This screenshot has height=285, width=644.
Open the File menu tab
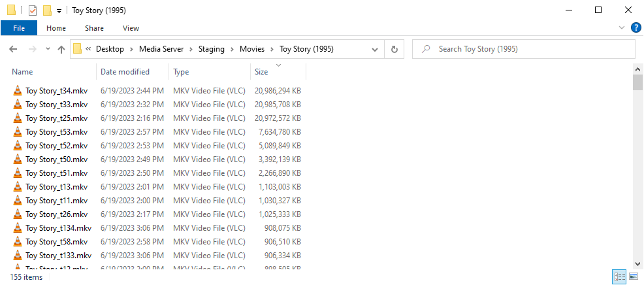pos(19,28)
